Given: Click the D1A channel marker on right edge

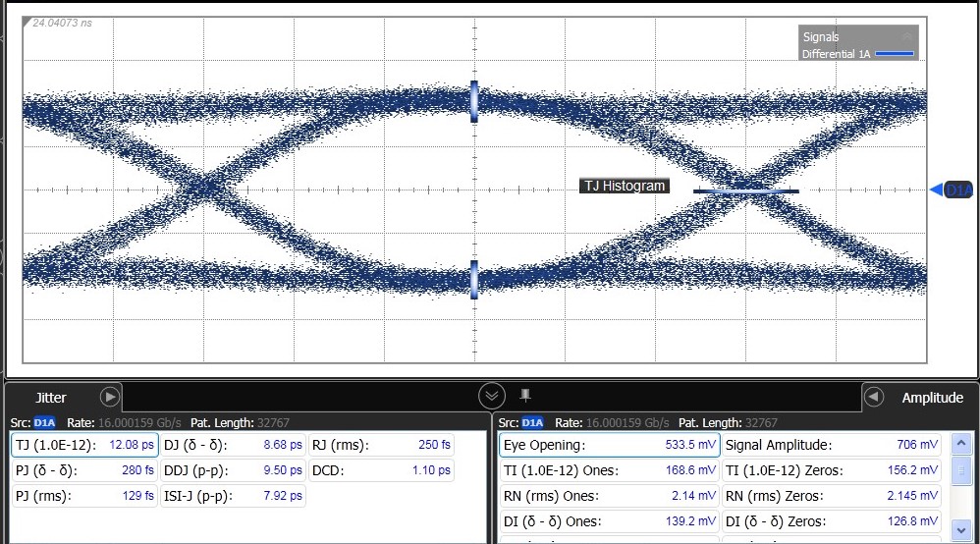Looking at the screenshot, I should pyautogui.click(x=952, y=190).
